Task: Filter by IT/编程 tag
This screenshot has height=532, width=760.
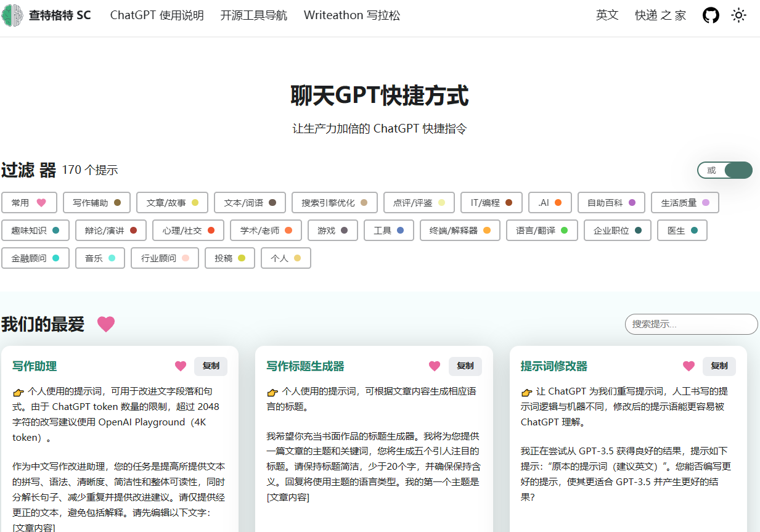Action: (491, 202)
